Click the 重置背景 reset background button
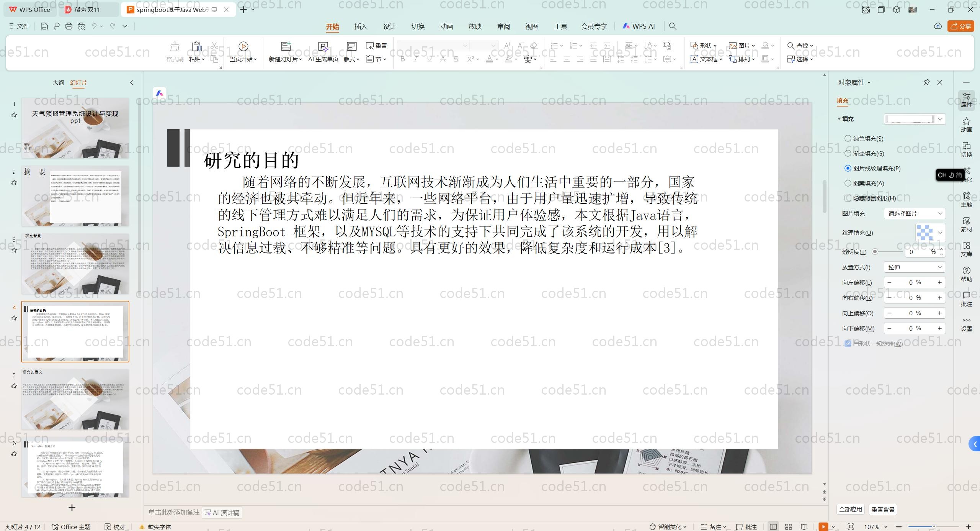Image resolution: width=980 pixels, height=531 pixels. click(883, 510)
